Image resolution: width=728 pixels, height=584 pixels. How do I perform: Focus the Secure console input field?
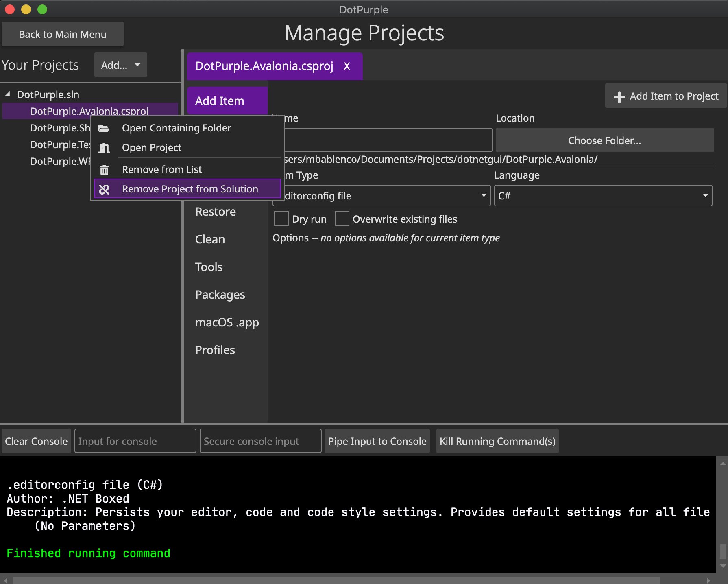point(261,441)
